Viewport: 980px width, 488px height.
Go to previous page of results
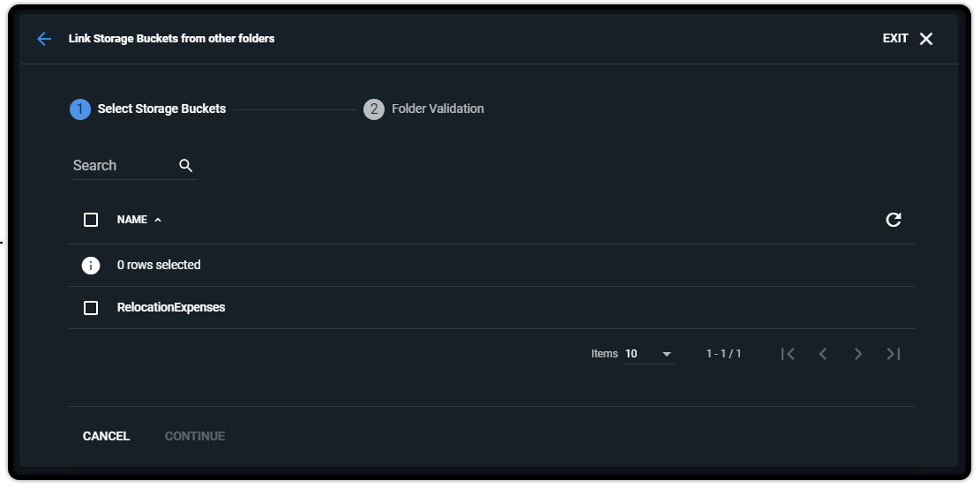(823, 354)
